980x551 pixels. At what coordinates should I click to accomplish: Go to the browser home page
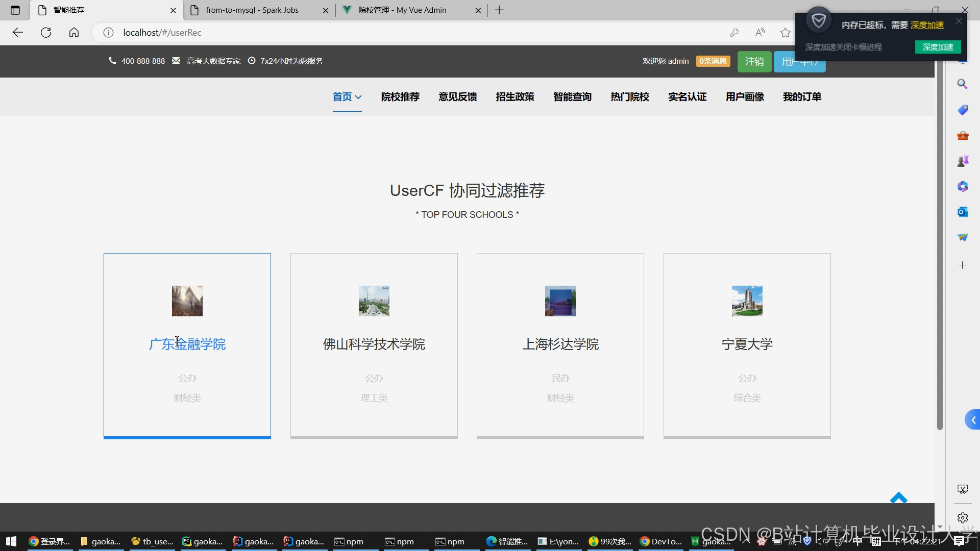(74, 33)
